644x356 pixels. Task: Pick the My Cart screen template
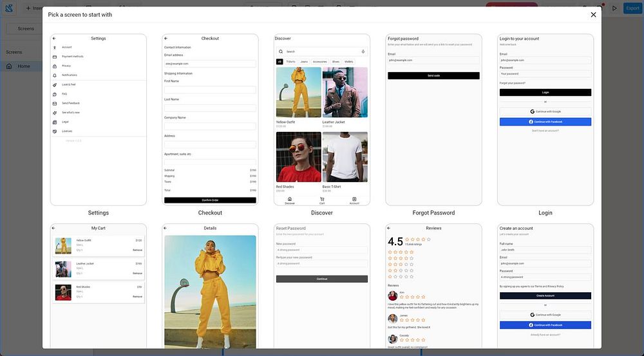click(98, 286)
